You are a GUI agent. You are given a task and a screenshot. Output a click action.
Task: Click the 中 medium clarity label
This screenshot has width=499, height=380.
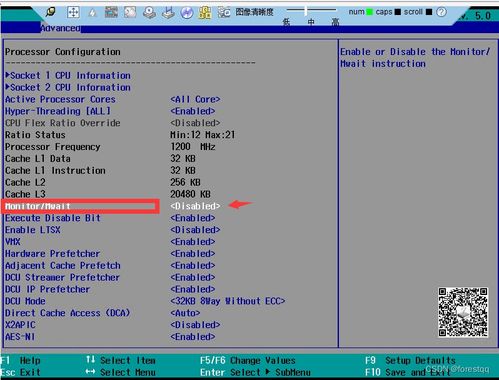click(311, 22)
